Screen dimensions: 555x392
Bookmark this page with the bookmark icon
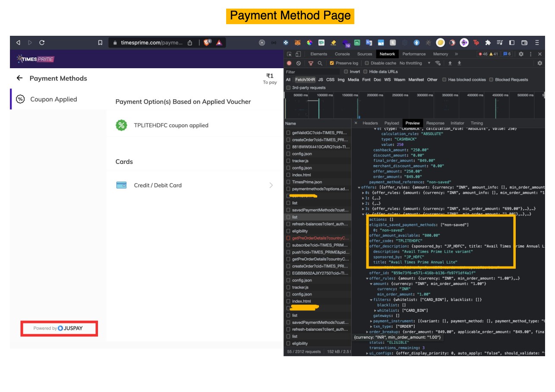point(100,43)
